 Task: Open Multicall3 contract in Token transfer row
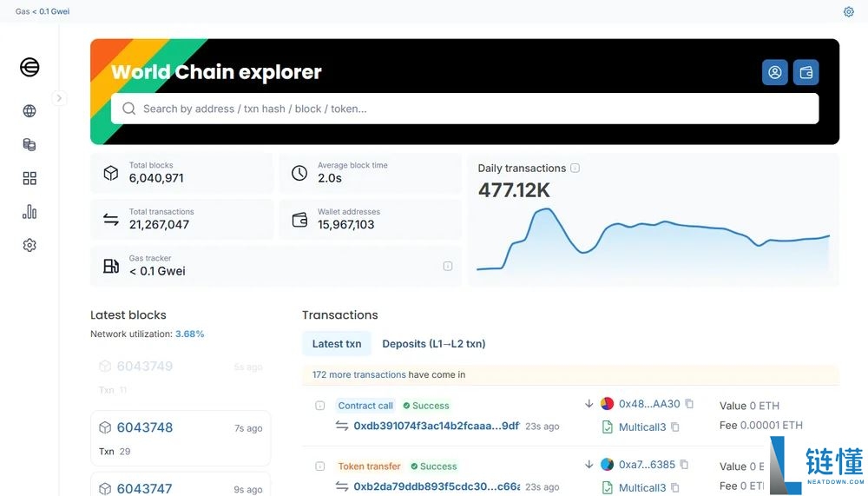pyautogui.click(x=642, y=487)
